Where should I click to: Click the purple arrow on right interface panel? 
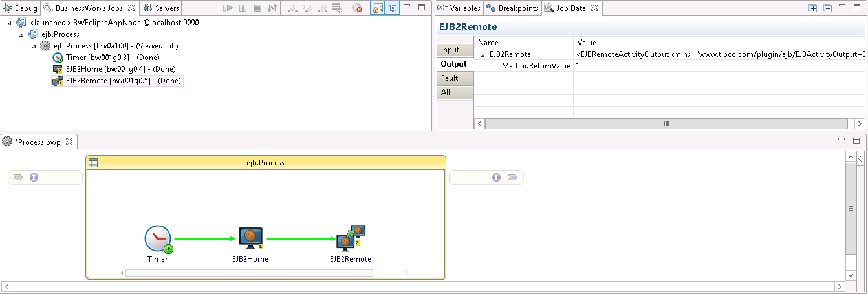(x=513, y=177)
